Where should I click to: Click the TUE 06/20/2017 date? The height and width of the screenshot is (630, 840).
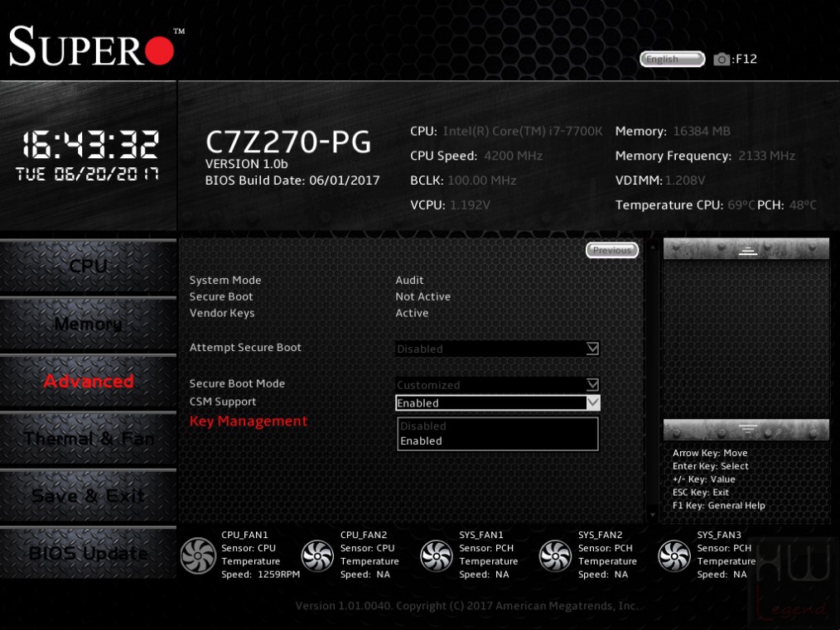point(87,174)
